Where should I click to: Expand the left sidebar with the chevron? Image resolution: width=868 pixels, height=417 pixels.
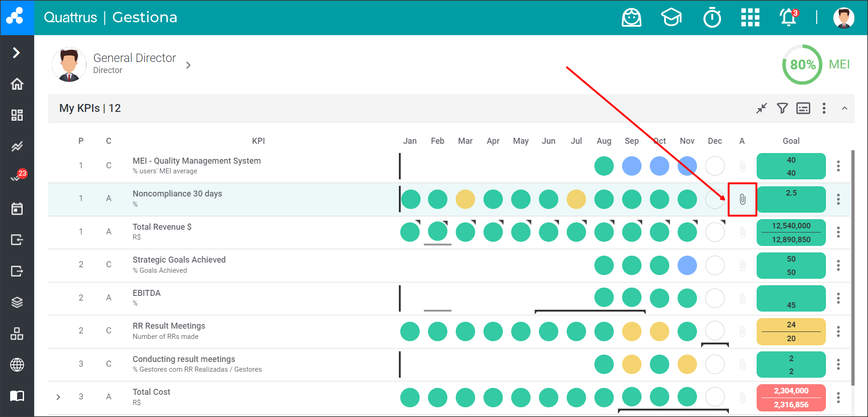click(17, 53)
